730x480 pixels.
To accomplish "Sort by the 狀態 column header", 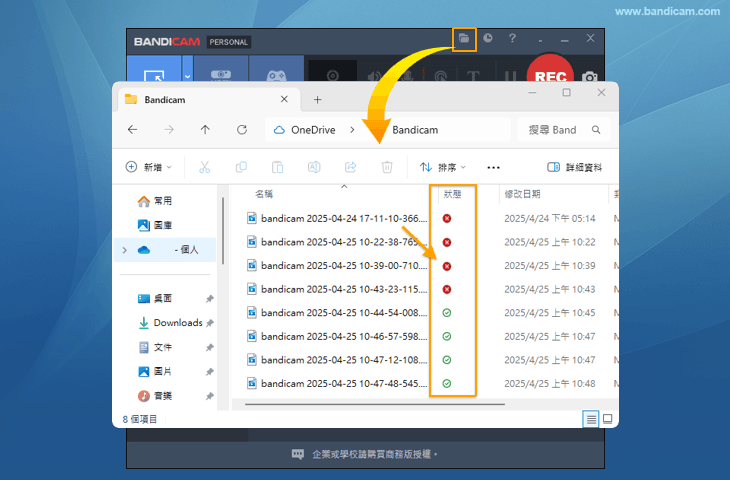I will (452, 194).
